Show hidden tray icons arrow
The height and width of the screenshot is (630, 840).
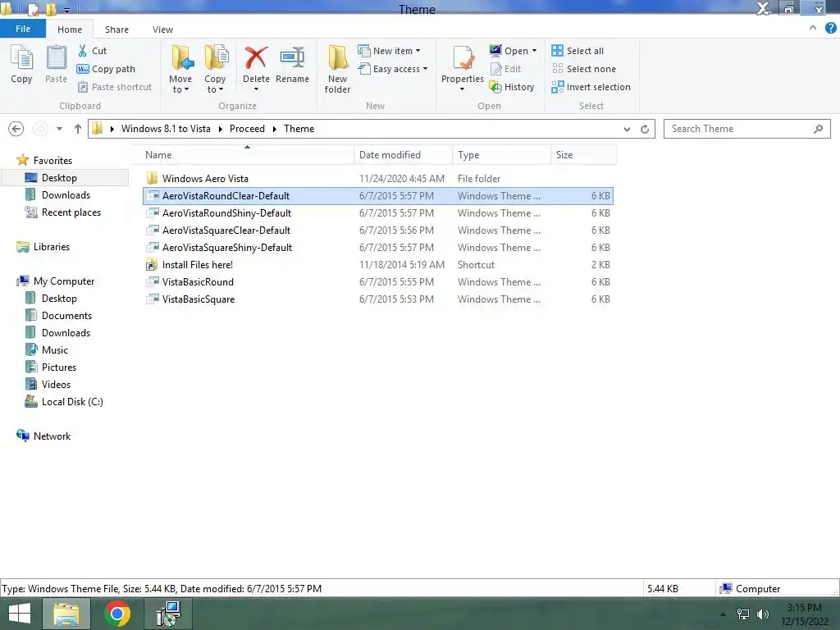723,614
